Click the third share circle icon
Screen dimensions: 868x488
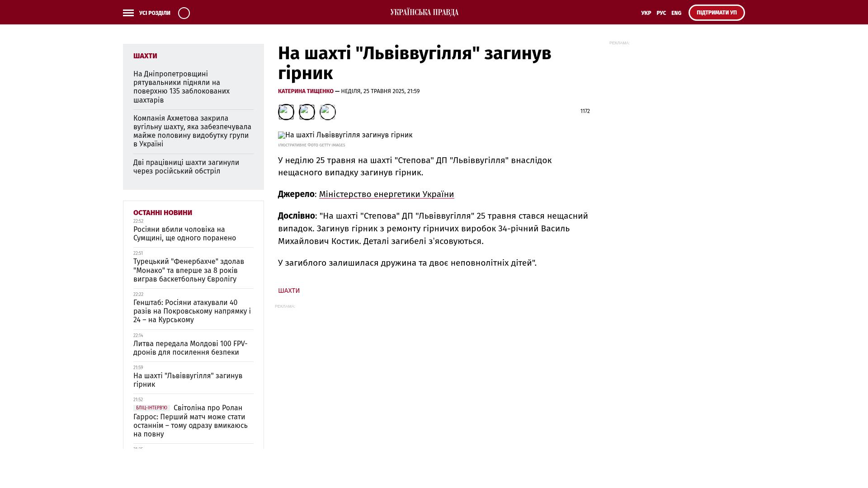point(328,112)
